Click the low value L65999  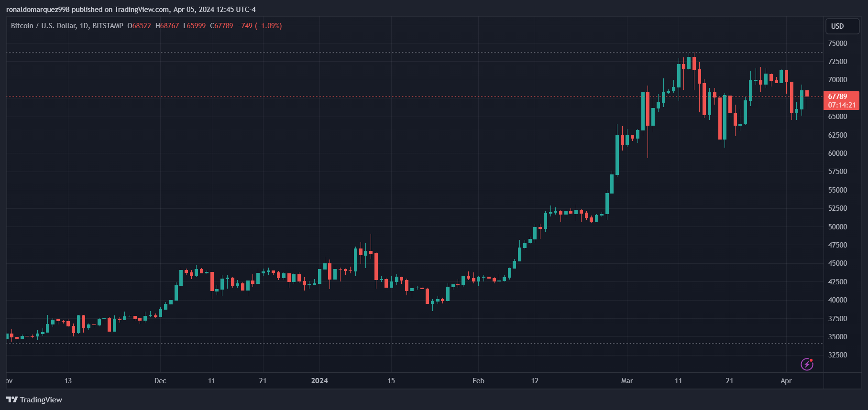(x=194, y=26)
